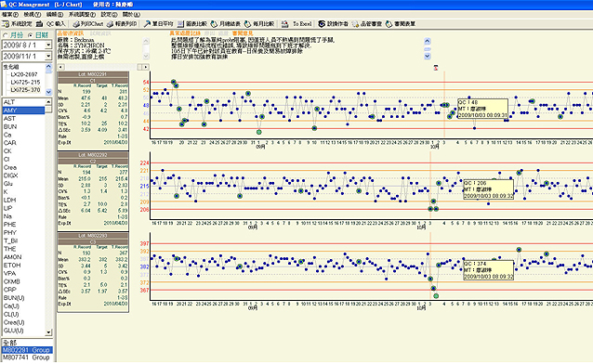Open the 月總結表 monthly summary icon
This screenshot has width=593, height=364.
click(214, 24)
